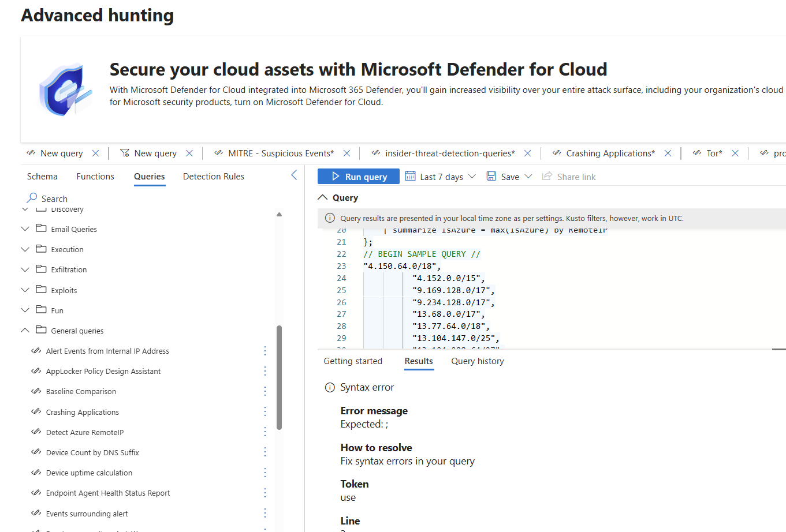Viewport: 786px width, 532px height.
Task: Switch to the insider-threat-detection-queries tab
Action: click(450, 153)
